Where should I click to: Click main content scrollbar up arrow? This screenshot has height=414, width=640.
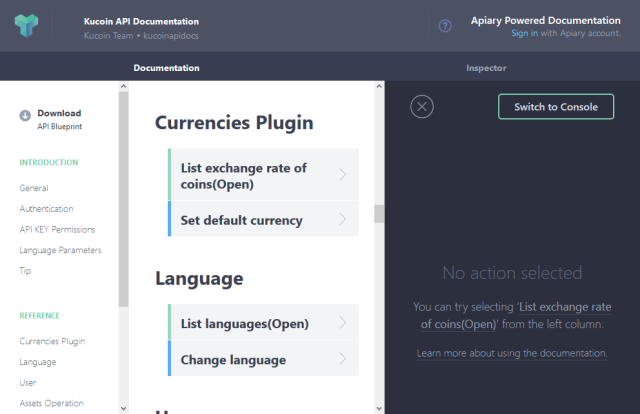[379, 86]
